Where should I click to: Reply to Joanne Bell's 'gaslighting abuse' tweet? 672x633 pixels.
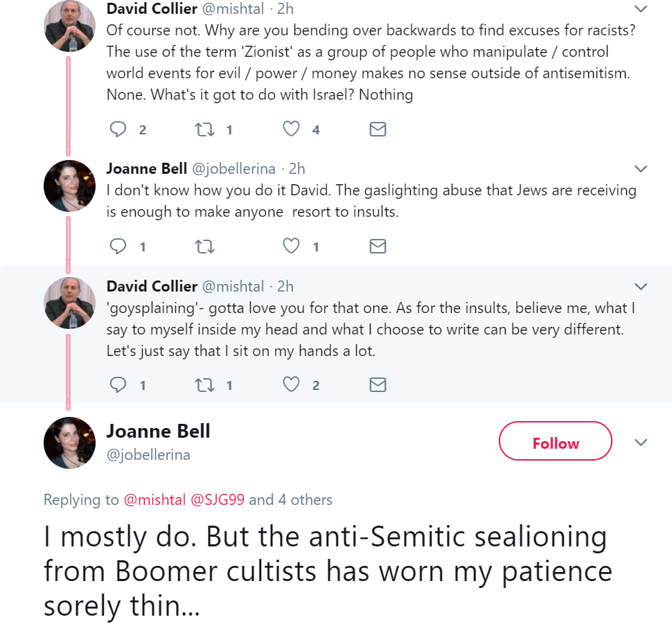(x=118, y=247)
